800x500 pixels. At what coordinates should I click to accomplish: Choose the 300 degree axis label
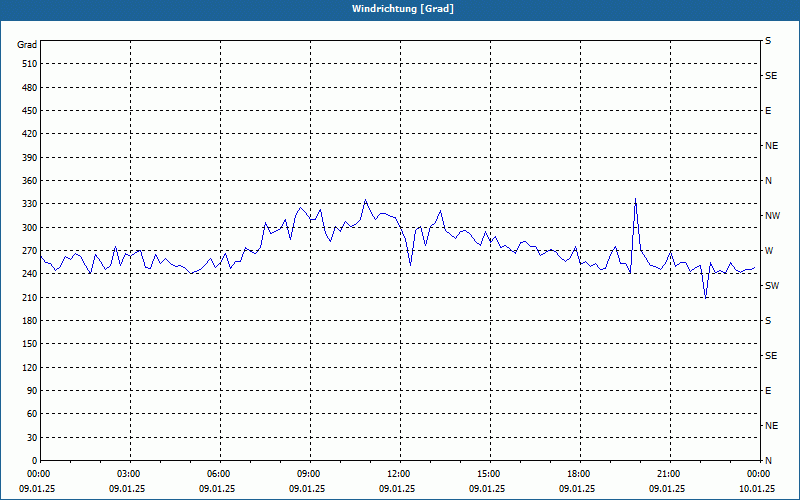(x=30, y=228)
